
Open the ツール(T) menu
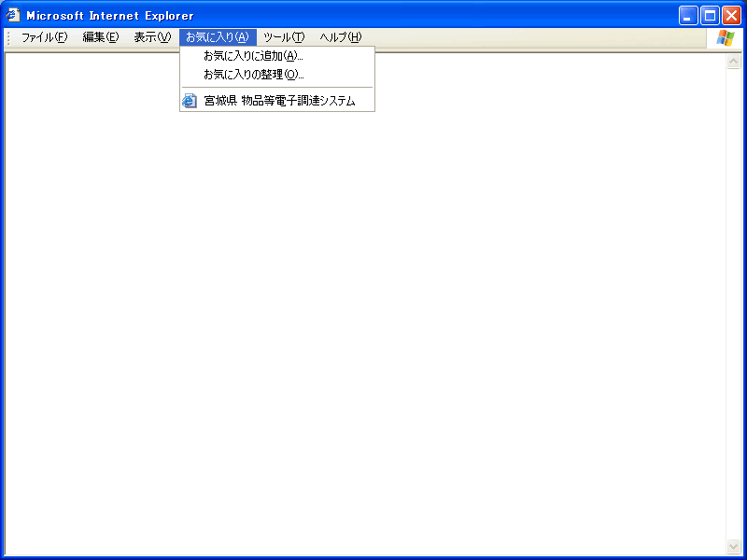click(x=284, y=37)
